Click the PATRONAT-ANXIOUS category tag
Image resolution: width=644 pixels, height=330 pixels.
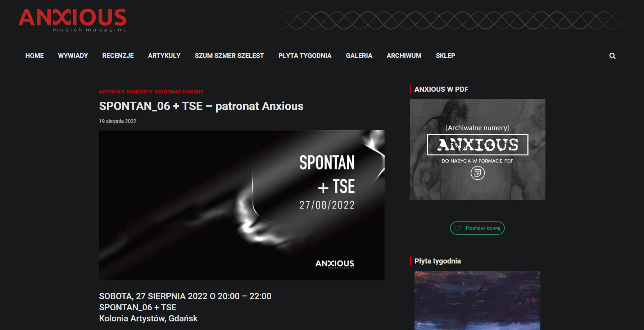pyautogui.click(x=179, y=92)
